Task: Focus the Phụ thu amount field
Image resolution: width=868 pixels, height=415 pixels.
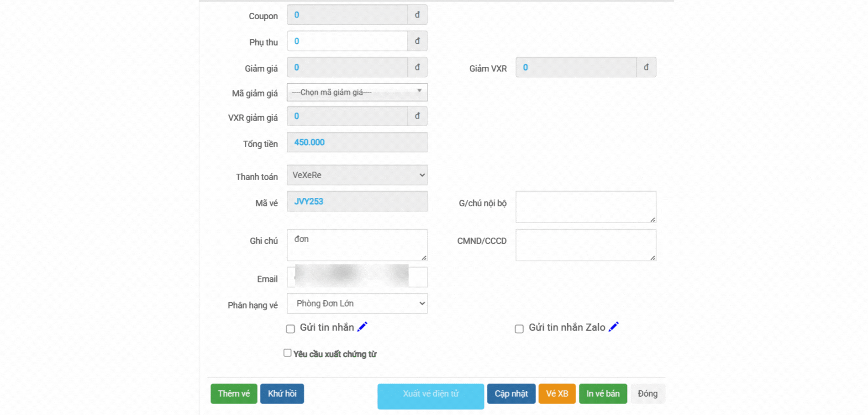Action: 347,41
